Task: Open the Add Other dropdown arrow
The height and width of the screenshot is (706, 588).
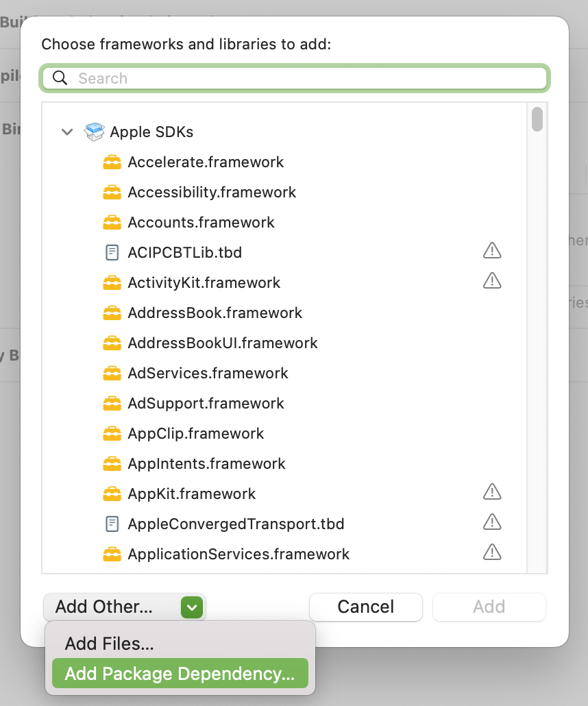Action: (x=192, y=607)
